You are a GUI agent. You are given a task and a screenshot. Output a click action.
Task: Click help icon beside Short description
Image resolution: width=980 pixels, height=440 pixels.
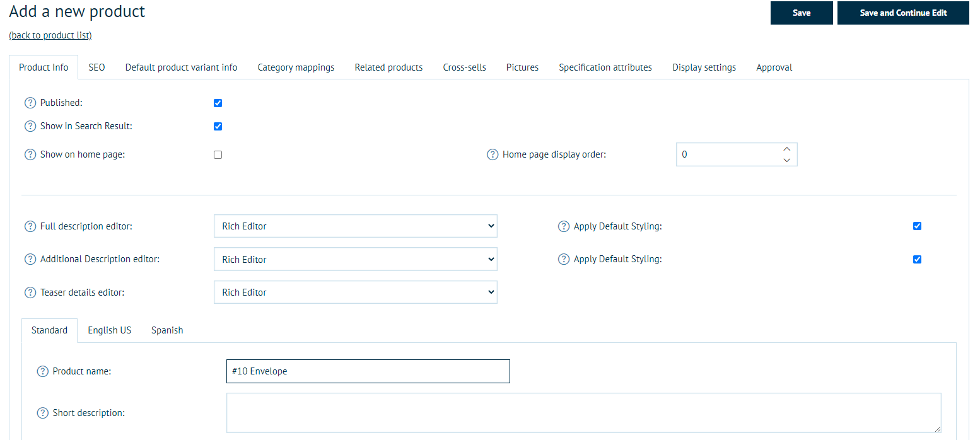tap(42, 413)
